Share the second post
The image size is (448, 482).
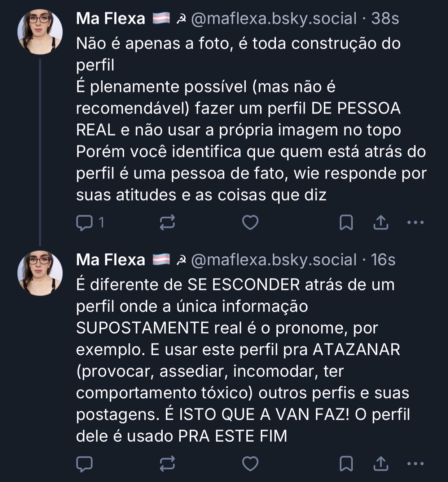381,464
